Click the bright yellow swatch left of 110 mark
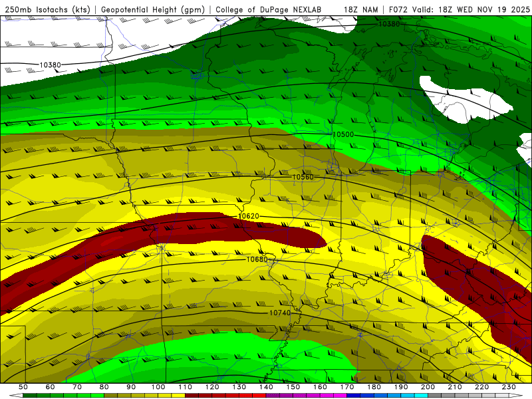The height and width of the screenshot is (399, 532). [178, 396]
